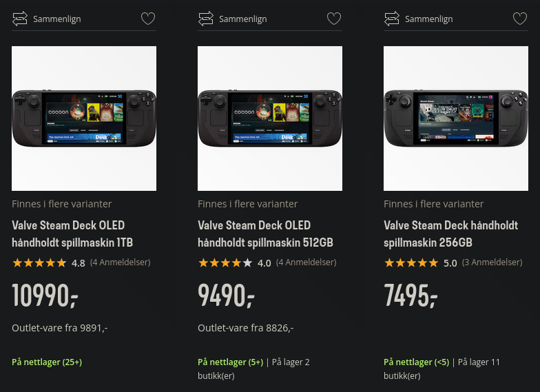Click Outlet-vare fra 8826,- offer
Viewport: 540px width, 392px height.
(245, 328)
